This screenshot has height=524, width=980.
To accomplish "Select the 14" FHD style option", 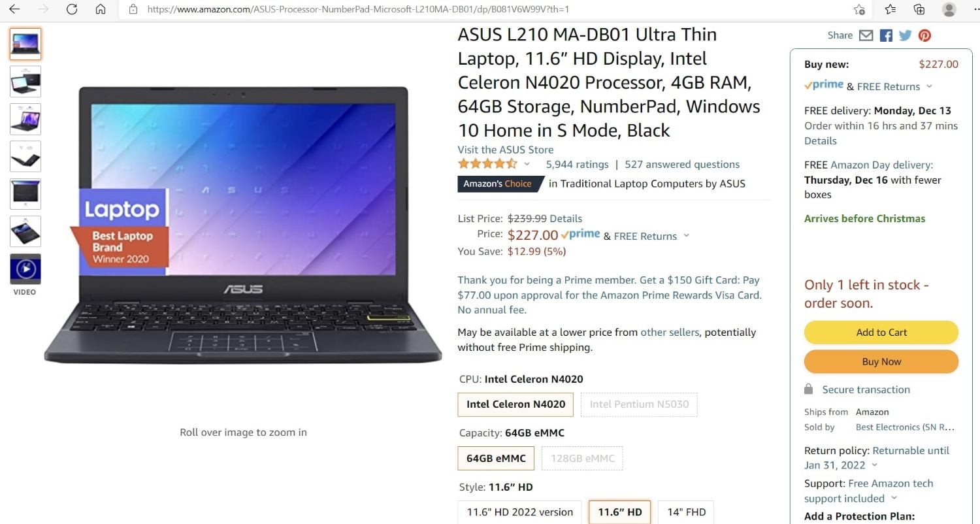I will (x=685, y=512).
